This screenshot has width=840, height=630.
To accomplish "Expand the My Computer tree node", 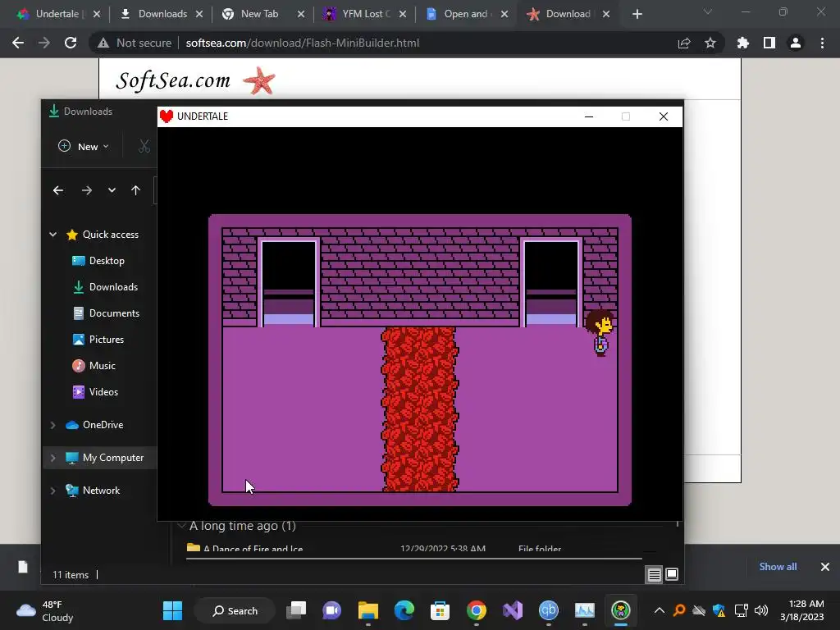I will point(53,458).
